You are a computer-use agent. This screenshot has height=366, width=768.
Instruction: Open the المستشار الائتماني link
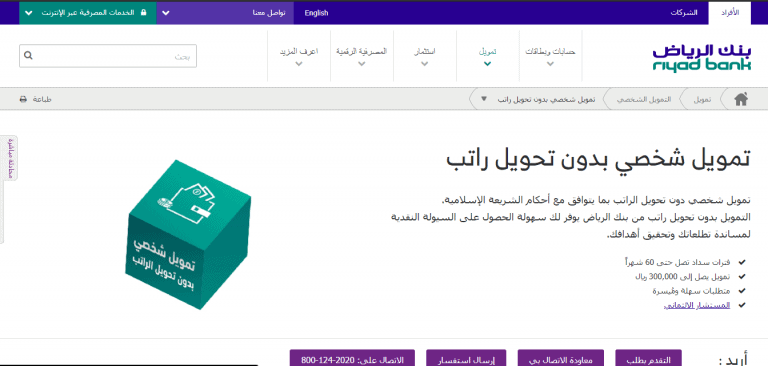(x=696, y=305)
